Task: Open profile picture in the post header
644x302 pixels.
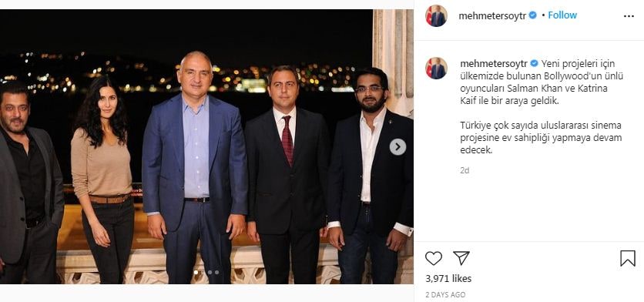Action: point(436,16)
